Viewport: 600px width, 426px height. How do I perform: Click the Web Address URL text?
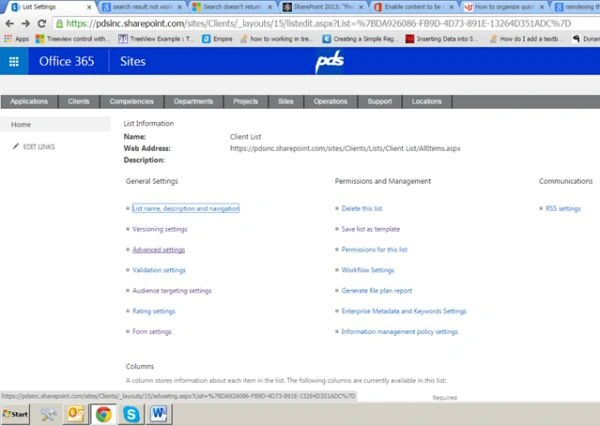point(345,148)
